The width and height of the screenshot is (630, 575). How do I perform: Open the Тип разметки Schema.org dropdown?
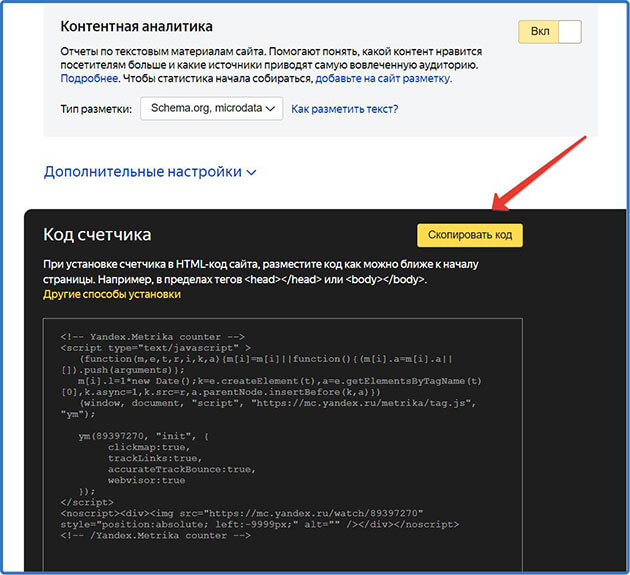pyautogui.click(x=211, y=108)
